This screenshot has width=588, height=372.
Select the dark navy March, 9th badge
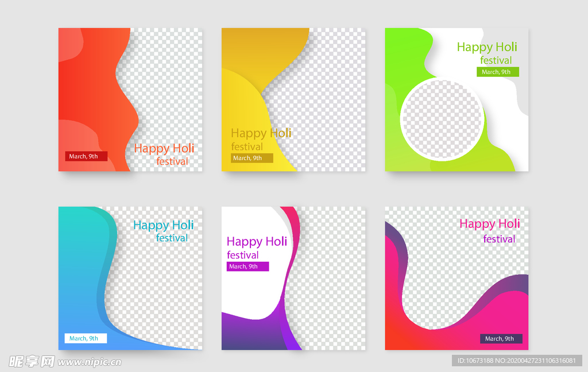(501, 339)
